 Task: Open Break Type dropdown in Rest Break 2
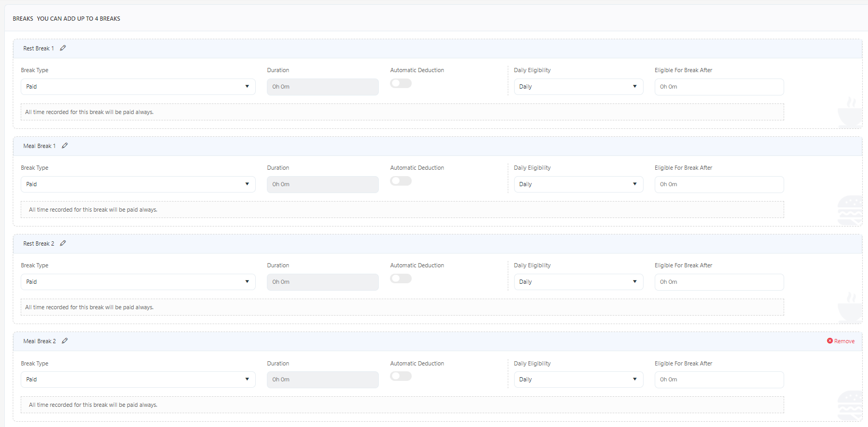pyautogui.click(x=138, y=282)
